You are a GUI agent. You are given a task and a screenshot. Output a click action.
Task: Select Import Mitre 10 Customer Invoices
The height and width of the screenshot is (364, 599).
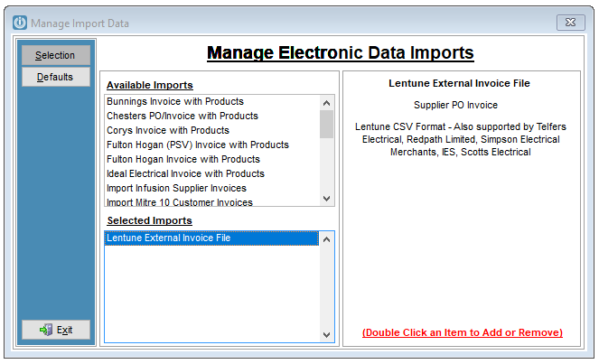212,201
